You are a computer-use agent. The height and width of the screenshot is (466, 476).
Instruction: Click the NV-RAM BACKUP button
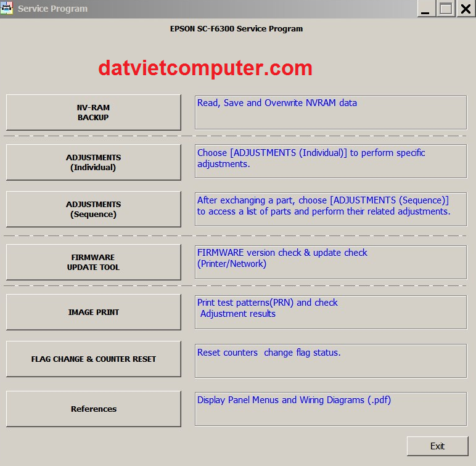(x=93, y=112)
